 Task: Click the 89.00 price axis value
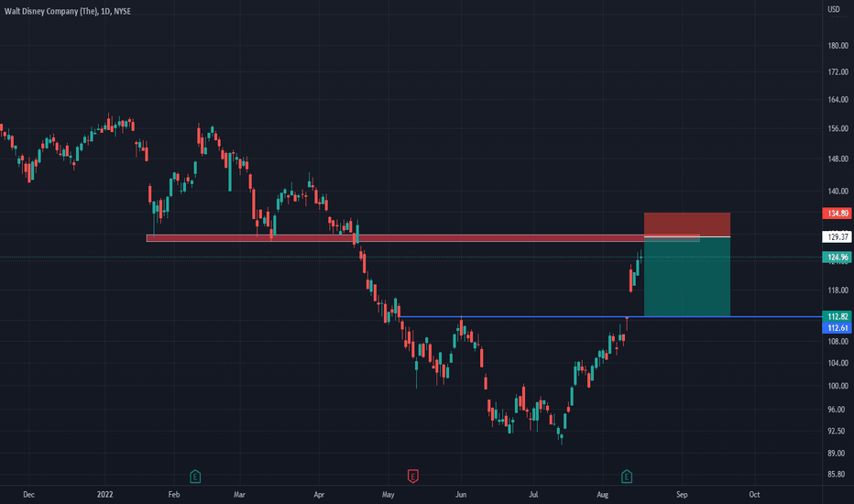coord(836,454)
